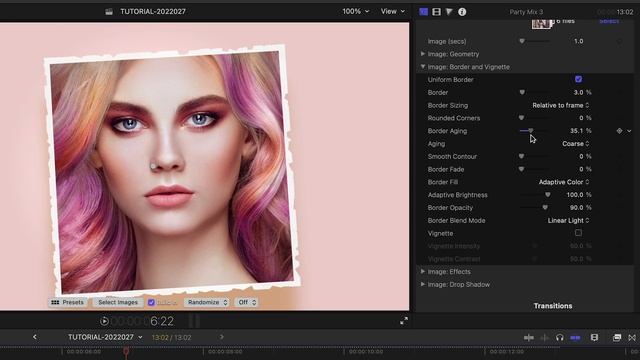Open the Border Fill Adaptive Color dropdown
This screenshot has height=360, width=640.
tap(564, 182)
